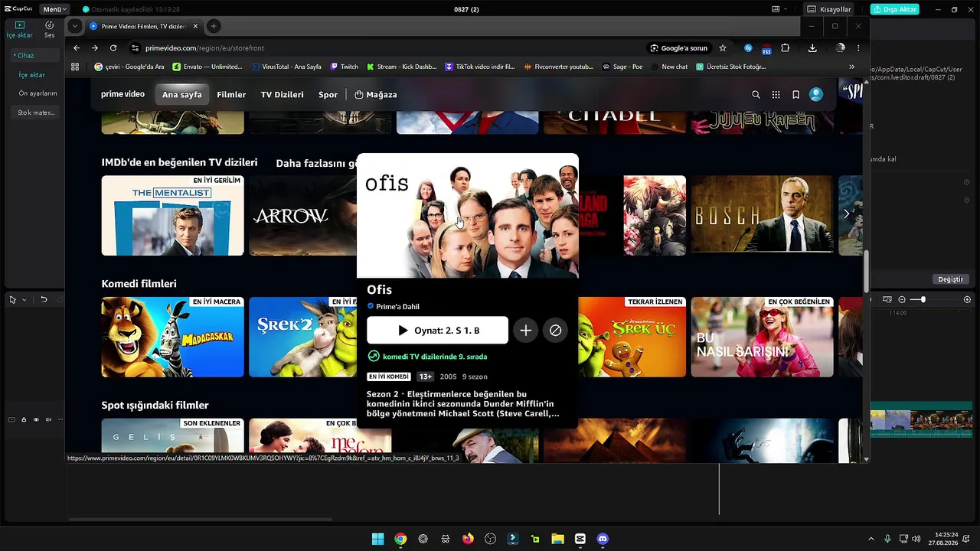This screenshot has width=980, height=551.
Task: Add Ofis to watchlist with plus icon
Action: click(525, 331)
